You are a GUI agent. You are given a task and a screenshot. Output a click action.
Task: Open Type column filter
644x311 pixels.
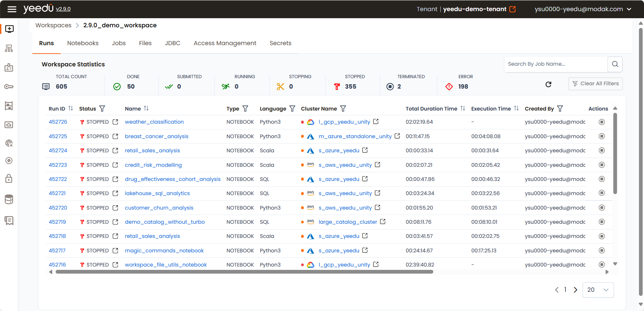tap(245, 108)
